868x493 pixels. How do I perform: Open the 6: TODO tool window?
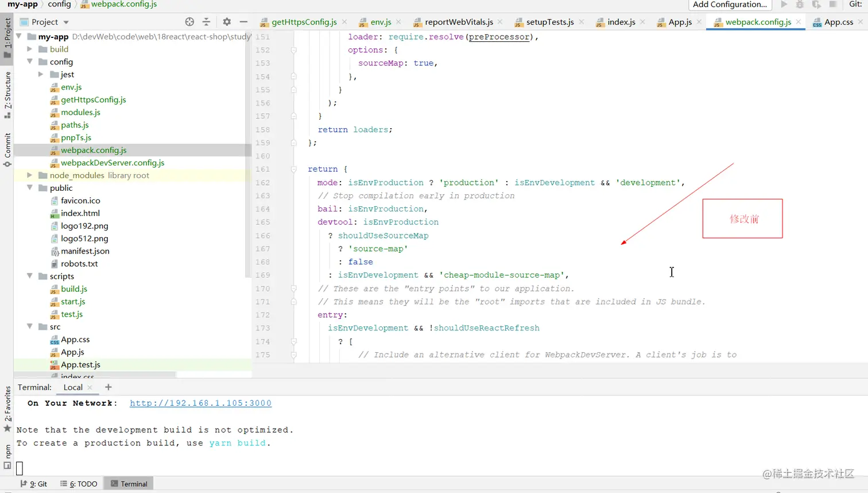79,484
